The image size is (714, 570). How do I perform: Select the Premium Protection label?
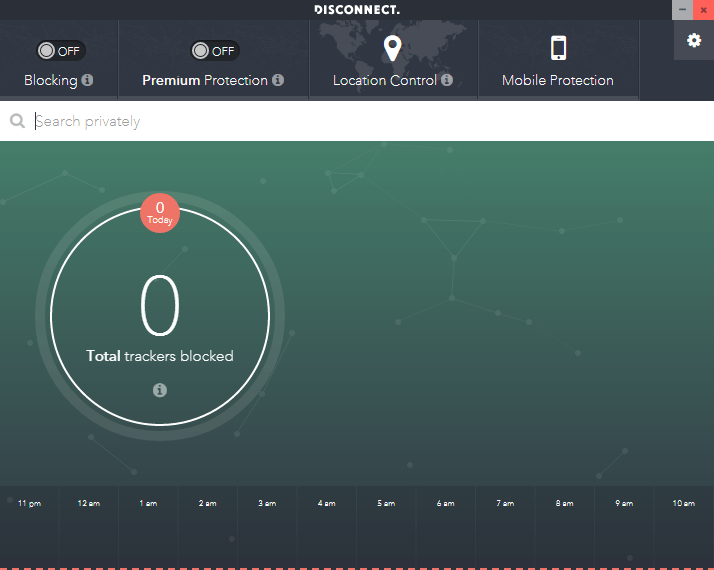[205, 81]
